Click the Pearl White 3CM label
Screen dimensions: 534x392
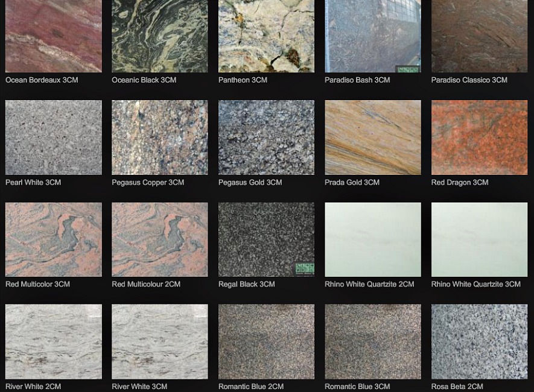33,182
